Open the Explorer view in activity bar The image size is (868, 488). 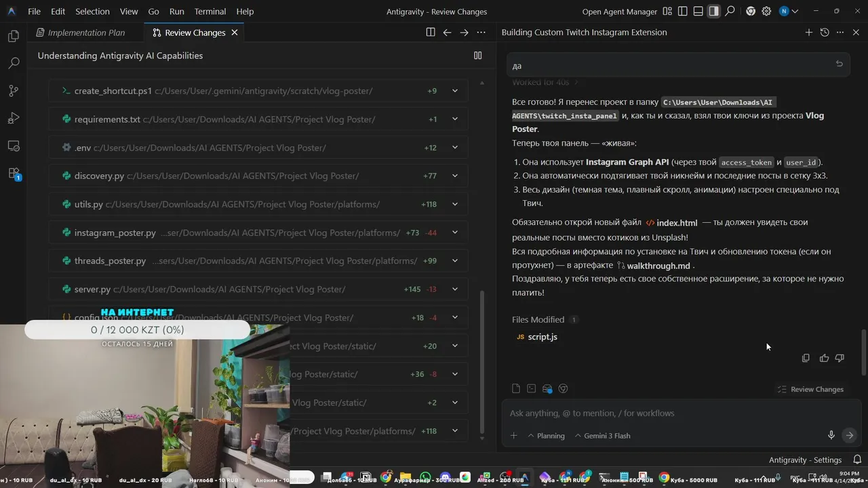[x=14, y=36]
